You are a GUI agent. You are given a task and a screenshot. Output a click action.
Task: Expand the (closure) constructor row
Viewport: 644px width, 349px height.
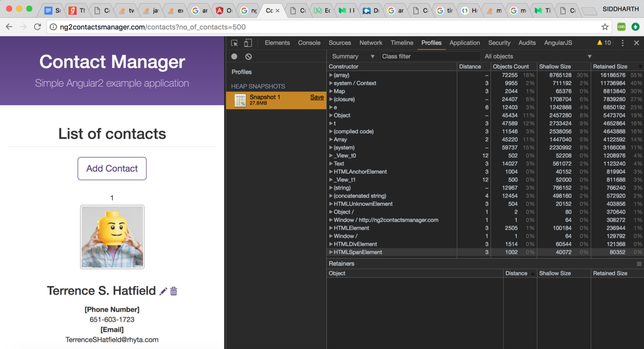click(x=331, y=99)
